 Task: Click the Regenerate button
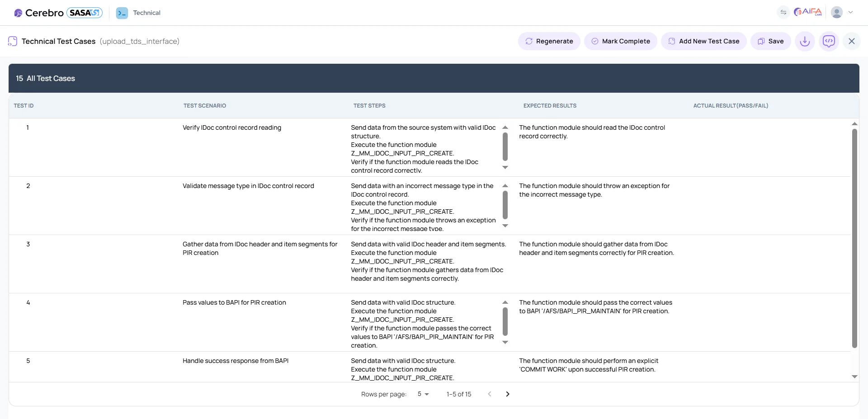click(x=549, y=41)
